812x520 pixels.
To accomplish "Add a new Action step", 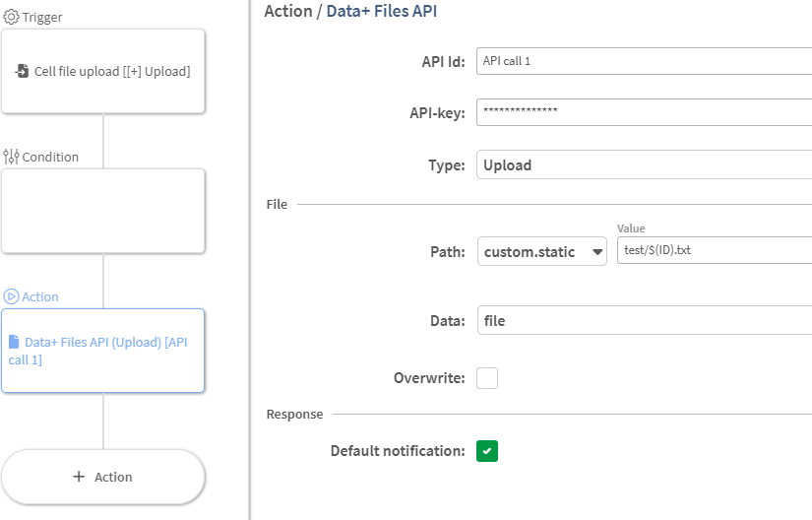I will point(103,477).
